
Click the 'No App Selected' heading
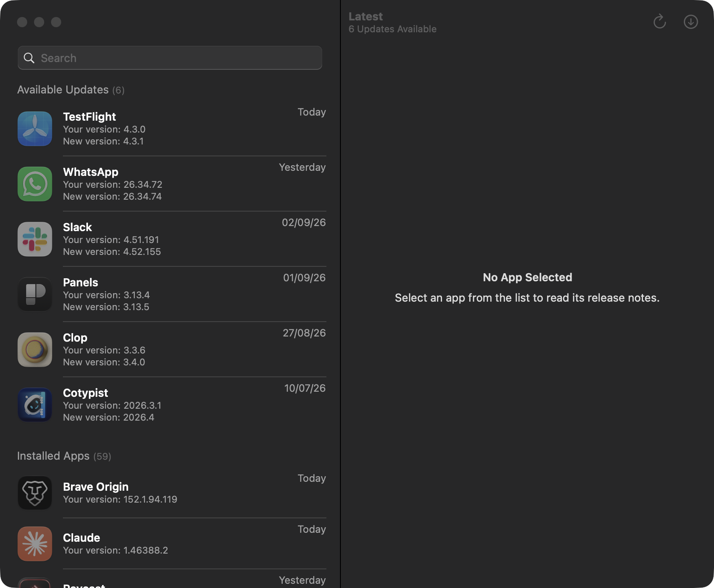[x=527, y=277]
